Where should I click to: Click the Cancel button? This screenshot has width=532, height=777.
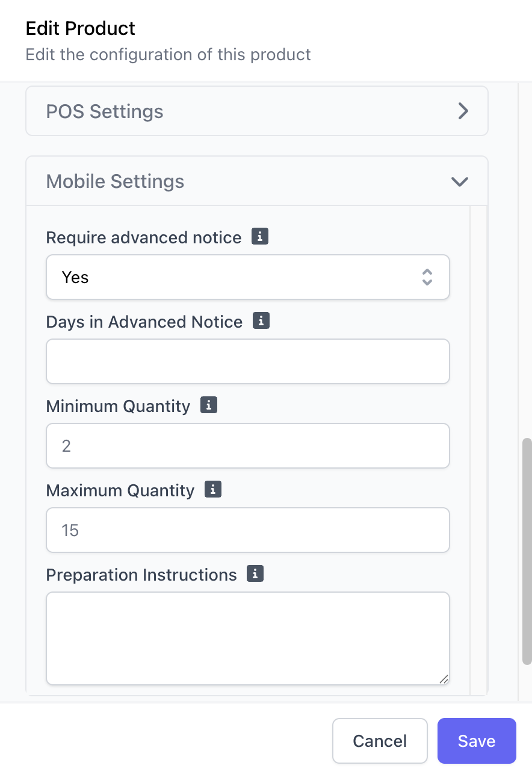380,741
